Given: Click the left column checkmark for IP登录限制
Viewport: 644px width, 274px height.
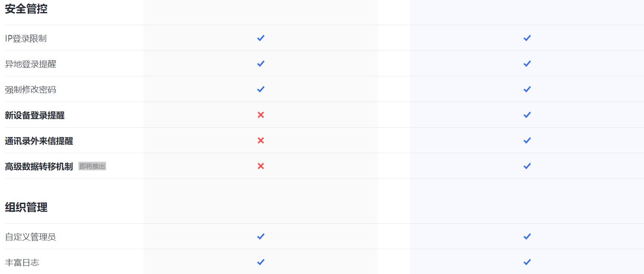Looking at the screenshot, I should point(261,38).
